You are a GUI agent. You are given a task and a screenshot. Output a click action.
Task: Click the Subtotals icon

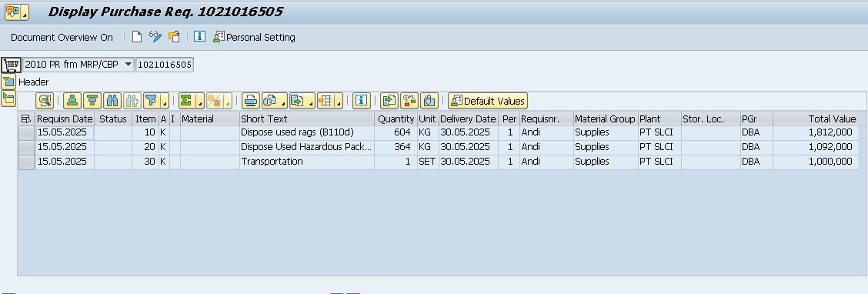click(214, 101)
